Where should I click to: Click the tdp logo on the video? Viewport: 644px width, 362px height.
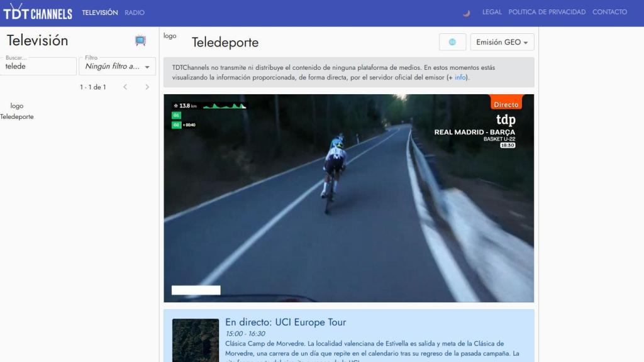[x=507, y=119]
